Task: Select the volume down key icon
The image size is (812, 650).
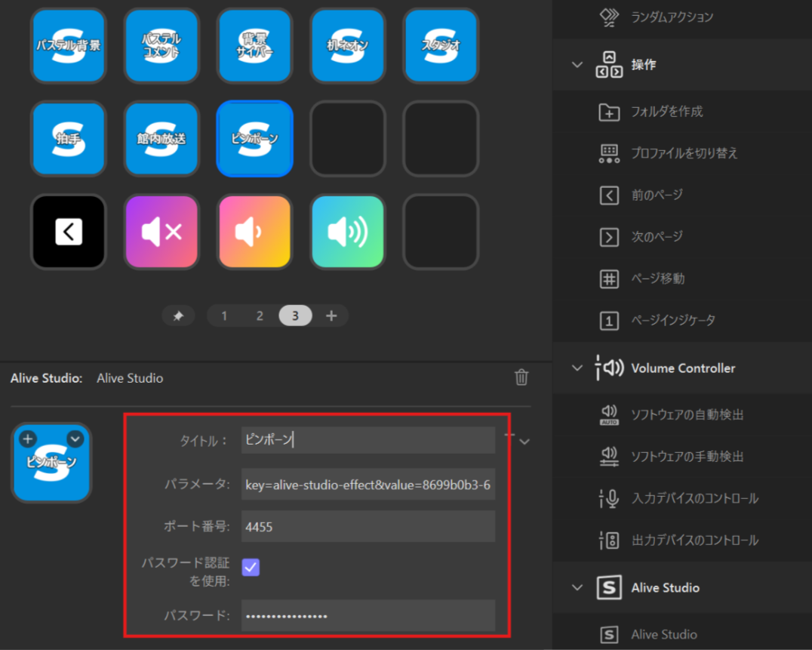Action: 254,232
